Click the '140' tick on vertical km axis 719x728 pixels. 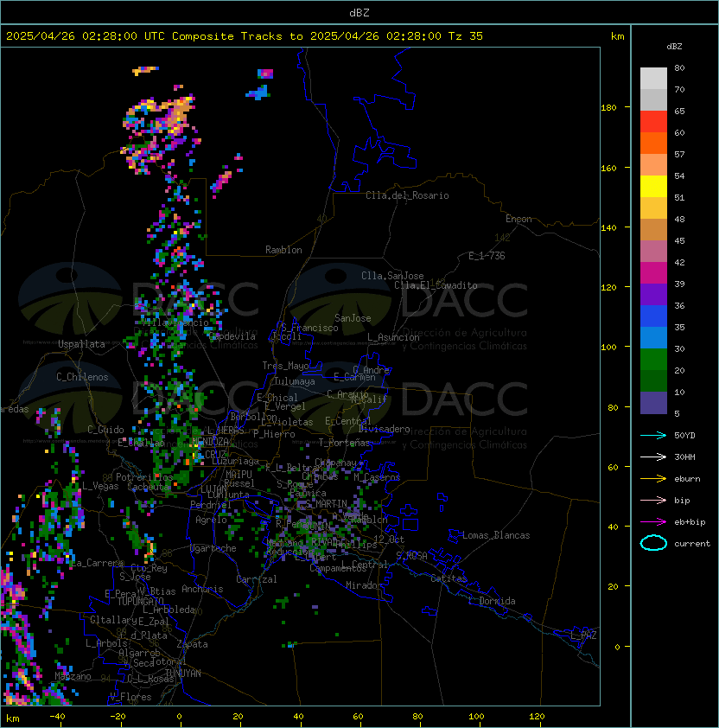click(608, 227)
